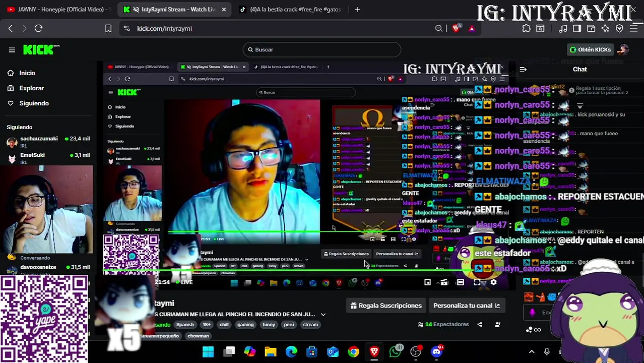Open File Explorer from the taskbar
644x363 pixels.
pyautogui.click(x=271, y=351)
